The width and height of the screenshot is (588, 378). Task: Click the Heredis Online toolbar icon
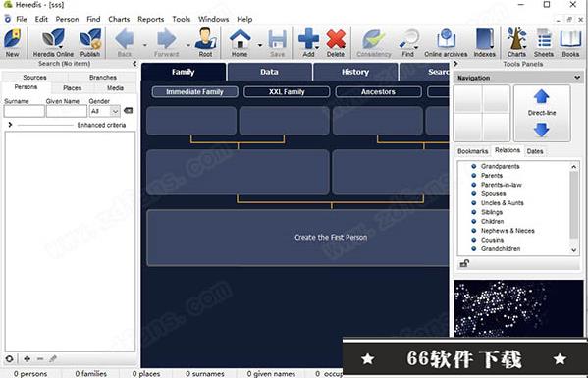point(53,39)
